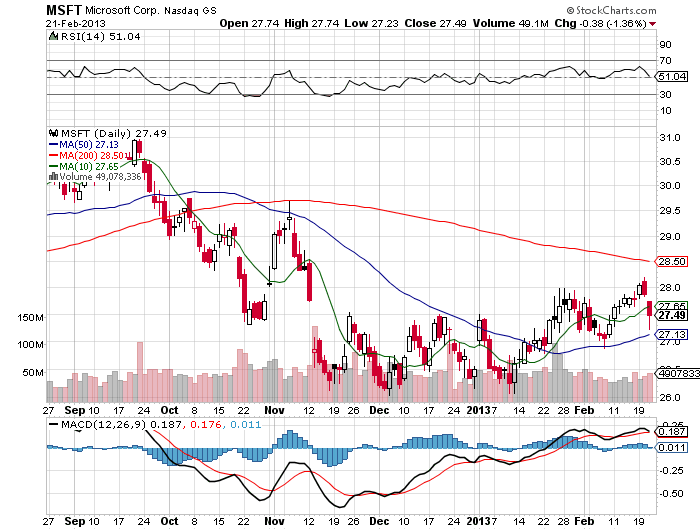Click the MA(10) 27.65 legend text
This screenshot has height=530, width=700.
tap(89, 167)
